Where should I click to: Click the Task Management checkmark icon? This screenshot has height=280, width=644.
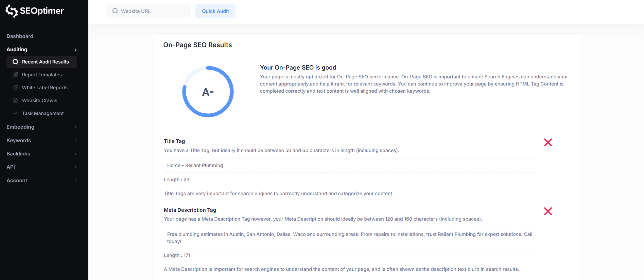(16, 113)
